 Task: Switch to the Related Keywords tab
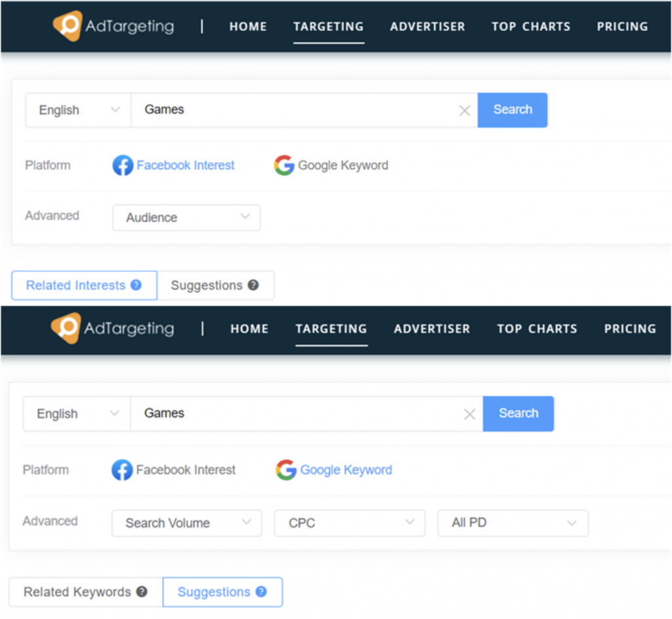(x=86, y=592)
